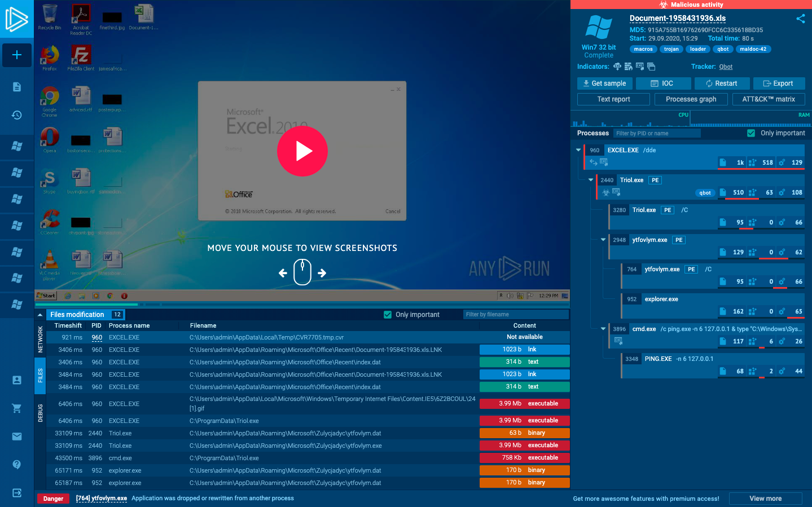The width and height of the screenshot is (812, 507).
Task: Open registry count icon for cmd.exe process
Action: pos(752,341)
